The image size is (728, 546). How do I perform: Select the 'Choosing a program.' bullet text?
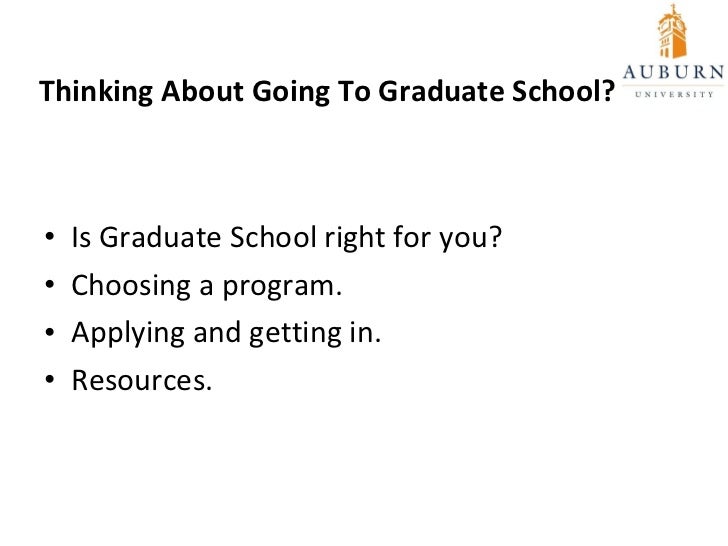(x=207, y=286)
